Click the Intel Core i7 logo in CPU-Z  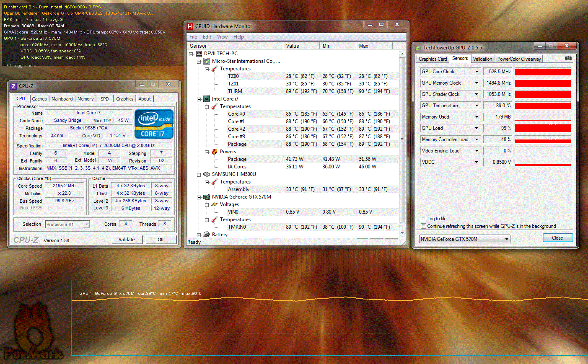click(154, 124)
